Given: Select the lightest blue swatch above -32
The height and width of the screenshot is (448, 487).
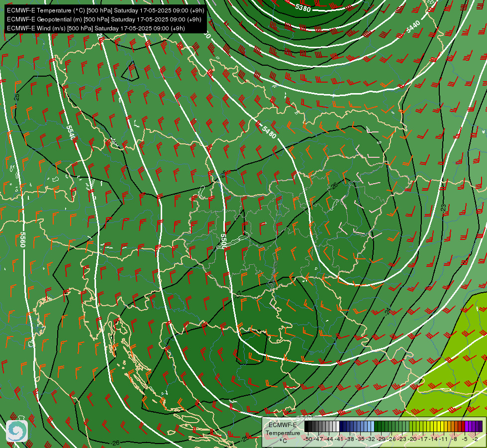Looking at the screenshot, I should click(x=373, y=426).
